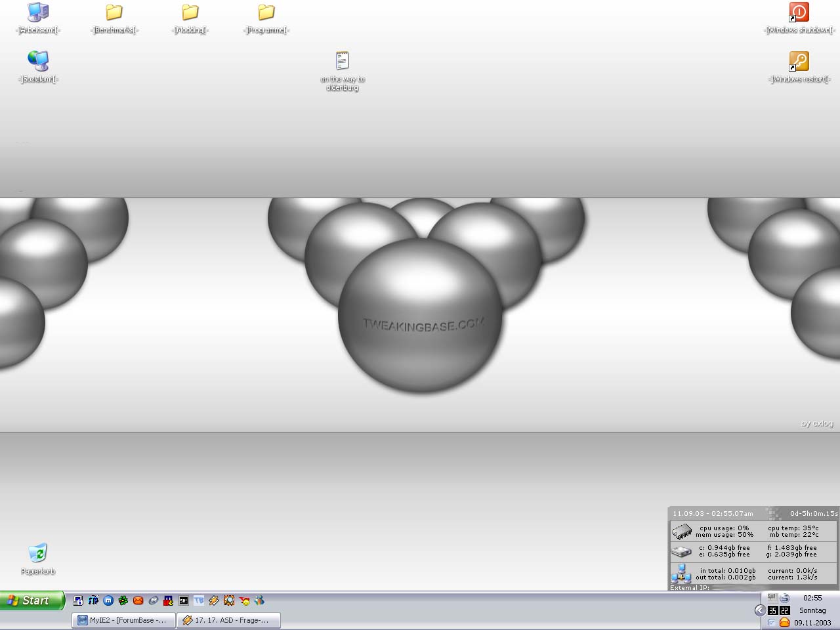
Task: Click the checkmark tray icon
Action: [772, 623]
